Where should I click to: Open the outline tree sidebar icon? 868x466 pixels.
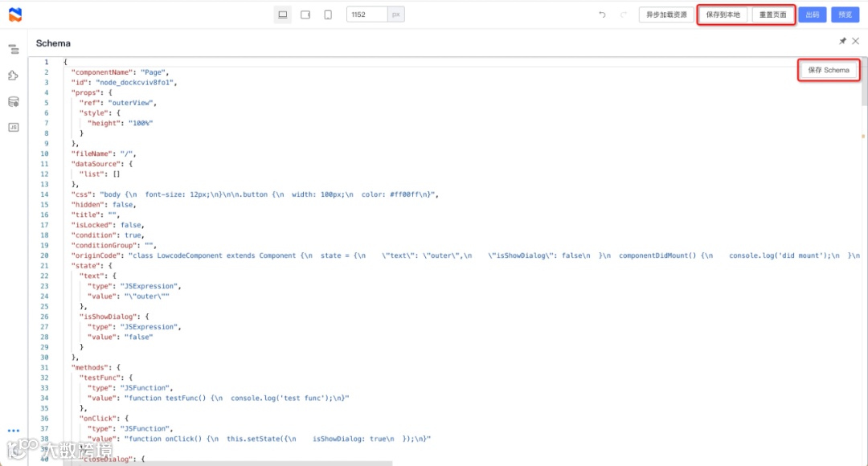(14, 49)
